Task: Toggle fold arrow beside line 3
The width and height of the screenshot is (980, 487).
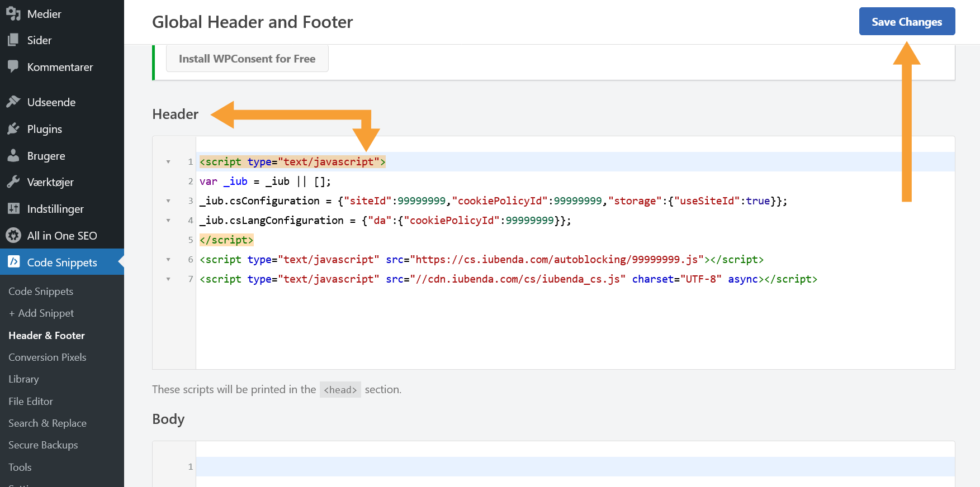Action: point(168,201)
